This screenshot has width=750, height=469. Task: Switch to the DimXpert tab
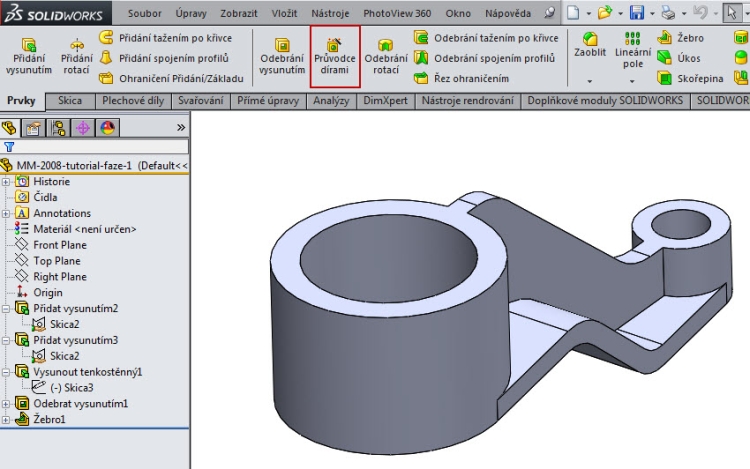coord(386,101)
